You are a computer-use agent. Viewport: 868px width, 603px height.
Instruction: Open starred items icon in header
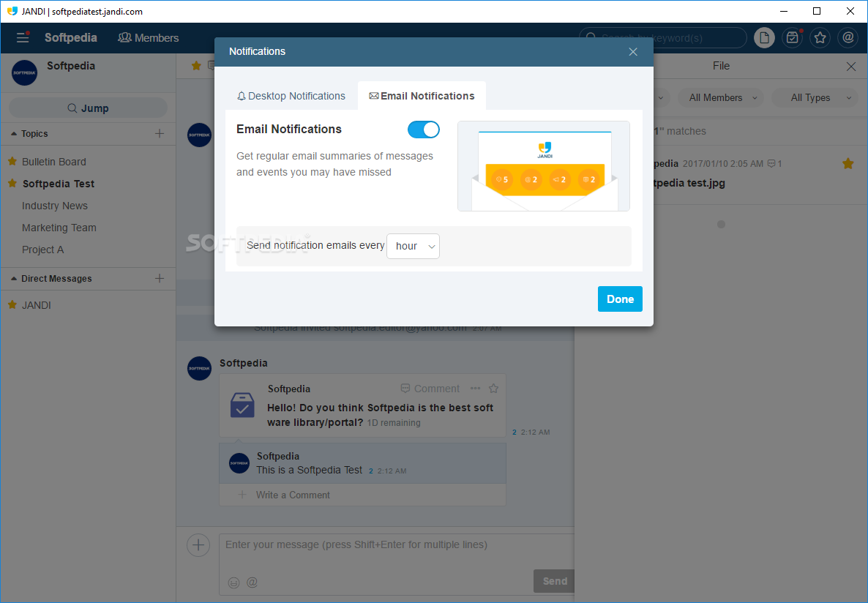820,37
